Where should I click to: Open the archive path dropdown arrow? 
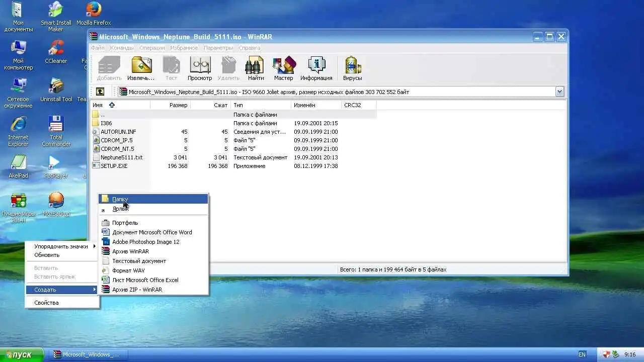pyautogui.click(x=559, y=92)
